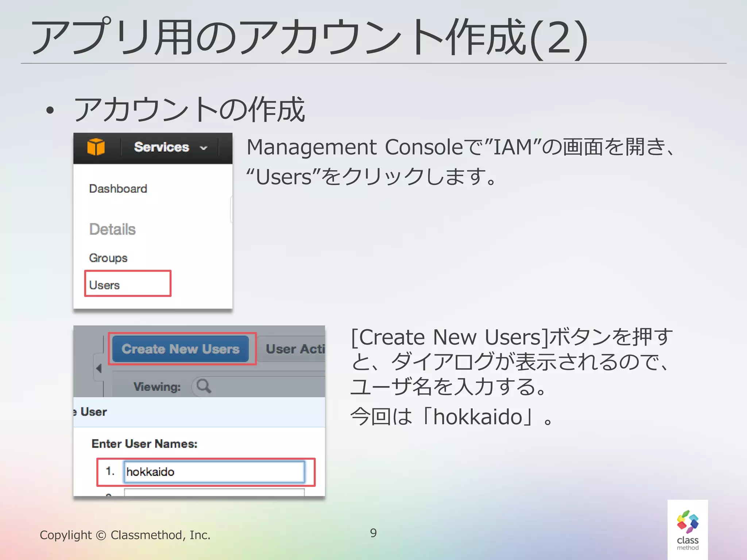Select the Details sidebar heading
The width and height of the screenshot is (747, 560).
(x=112, y=229)
